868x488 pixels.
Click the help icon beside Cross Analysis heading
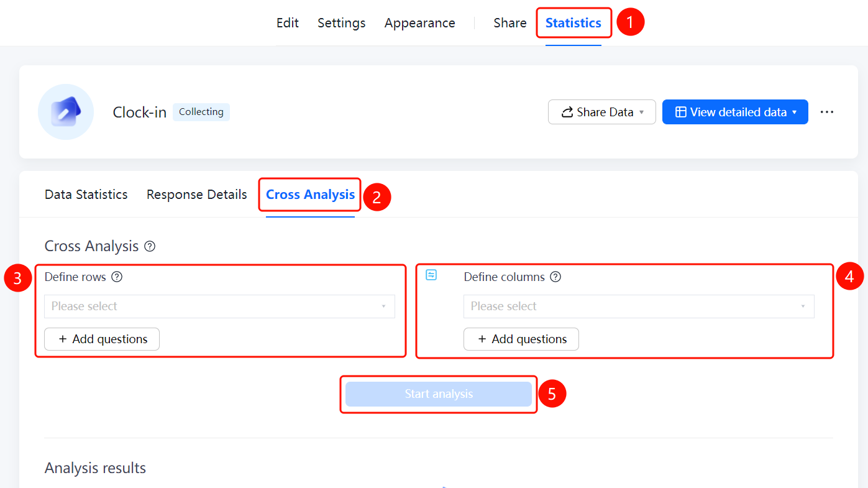[x=150, y=246]
